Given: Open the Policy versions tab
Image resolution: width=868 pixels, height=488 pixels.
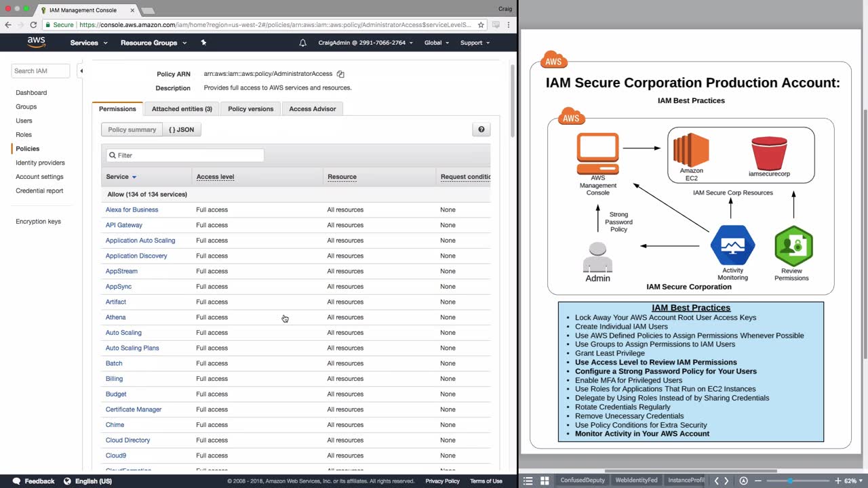Looking at the screenshot, I should 251,108.
